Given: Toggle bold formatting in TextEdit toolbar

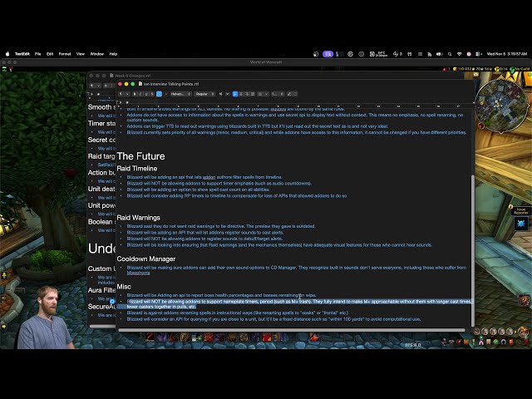Looking at the screenshot, I should tap(135, 94).
